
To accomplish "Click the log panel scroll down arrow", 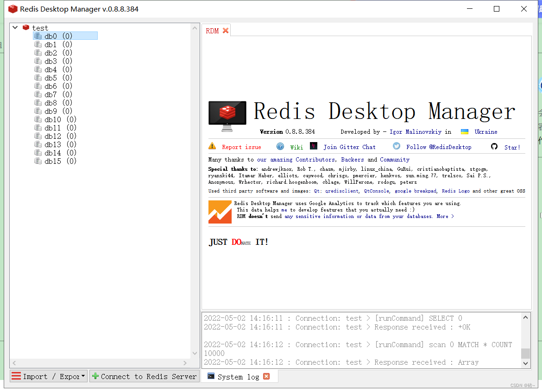I will point(525,363).
